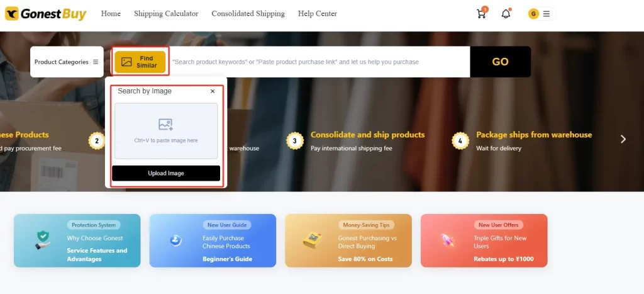
Task: Open the Shipping Calculator page
Action: pos(166,14)
